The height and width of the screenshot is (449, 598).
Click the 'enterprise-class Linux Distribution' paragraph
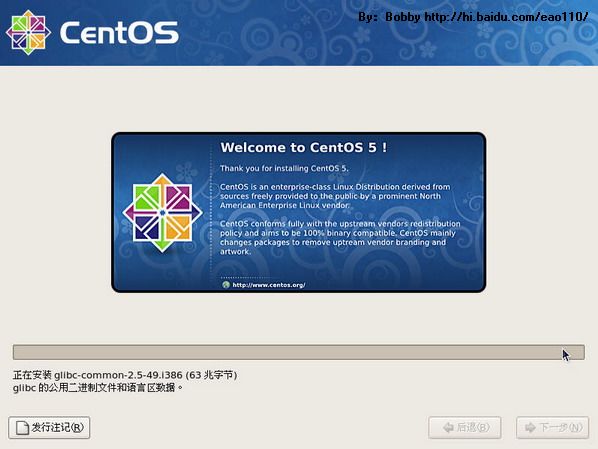[x=335, y=196]
